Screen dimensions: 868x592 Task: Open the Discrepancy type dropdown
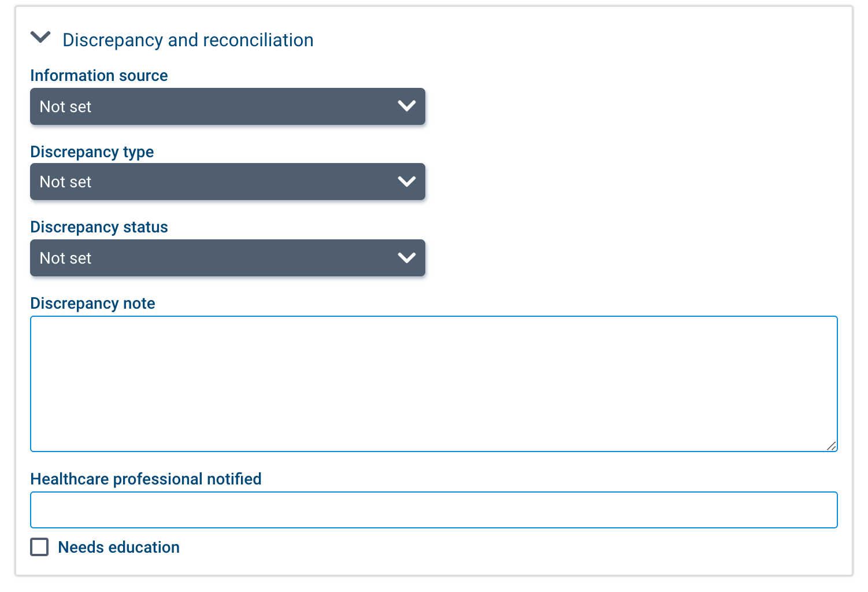coord(227,182)
